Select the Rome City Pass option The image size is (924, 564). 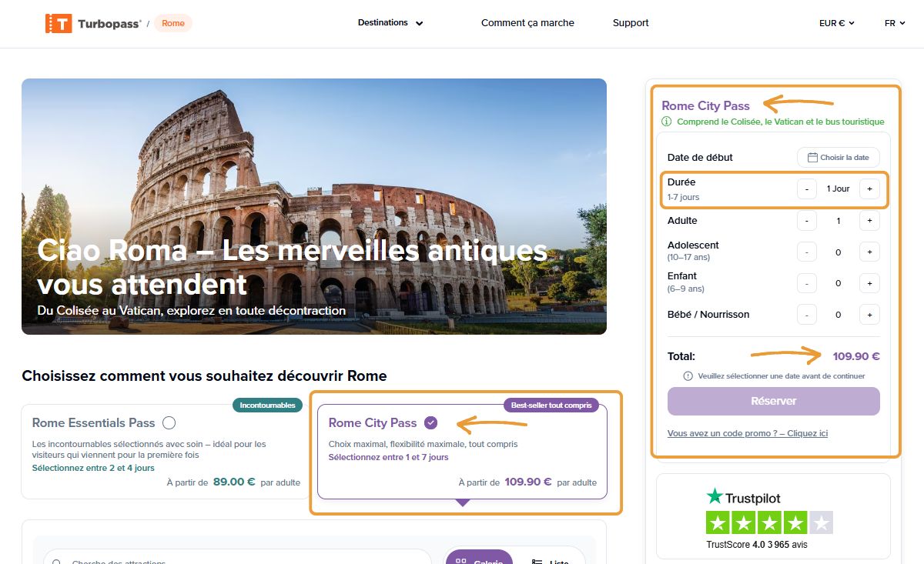[430, 422]
